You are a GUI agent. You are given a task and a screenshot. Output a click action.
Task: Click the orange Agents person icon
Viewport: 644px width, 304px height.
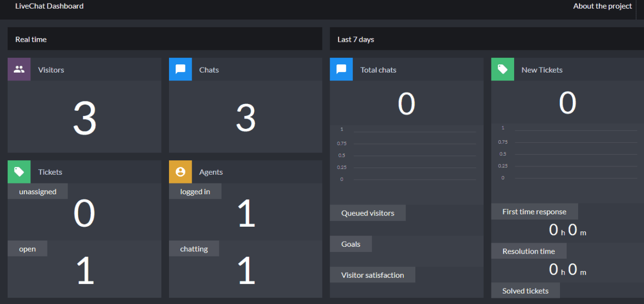coord(180,172)
